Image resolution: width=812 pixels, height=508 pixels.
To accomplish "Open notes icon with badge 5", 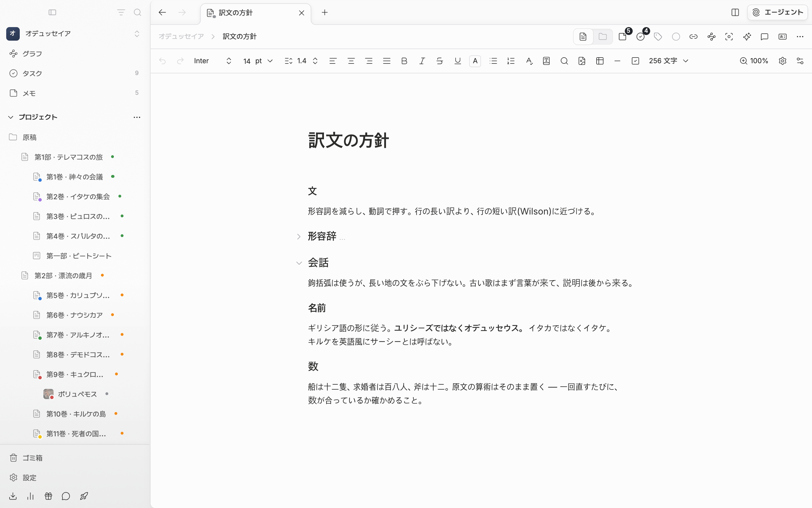I will pos(623,36).
